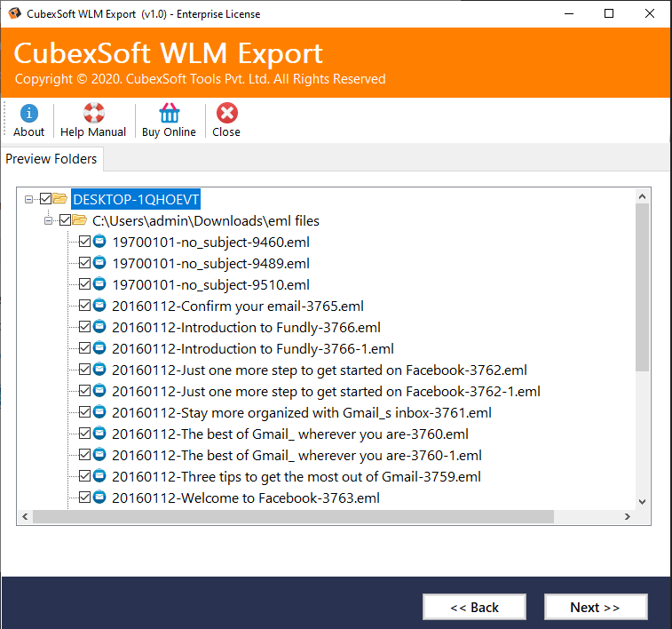Uncheck the DESKTOP-1QHOEVT root checkbox
Image resolution: width=672 pixels, height=629 pixels.
[46, 199]
